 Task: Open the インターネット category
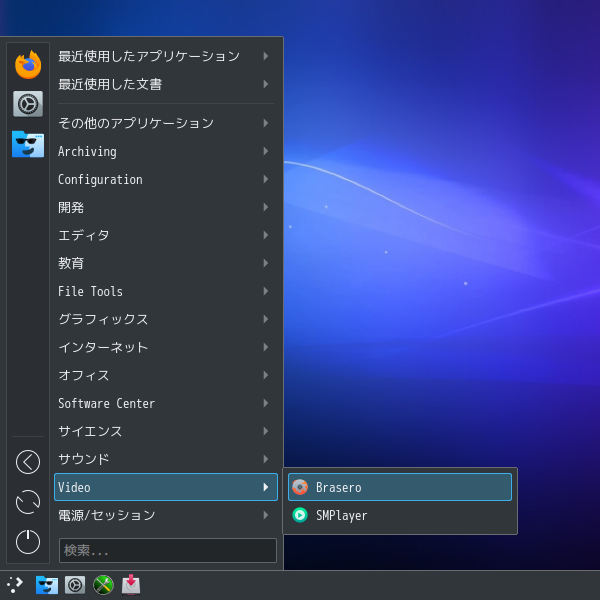[166, 347]
